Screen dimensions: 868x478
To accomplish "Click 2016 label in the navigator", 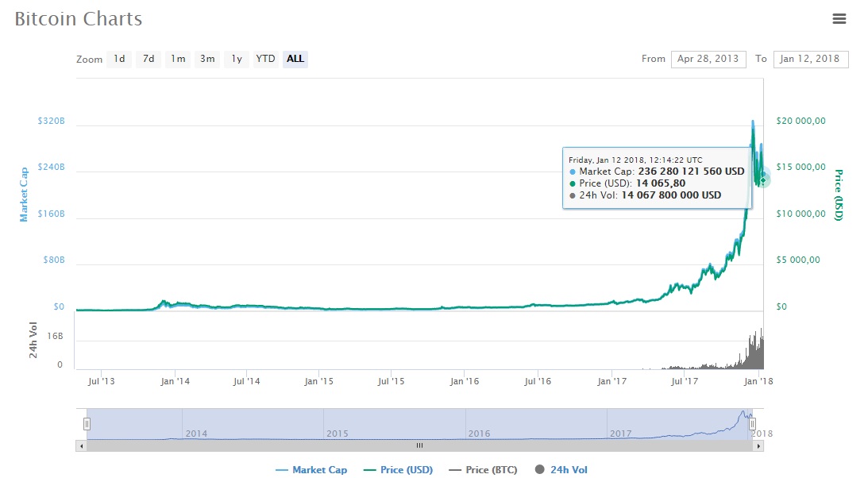I will [x=480, y=434].
